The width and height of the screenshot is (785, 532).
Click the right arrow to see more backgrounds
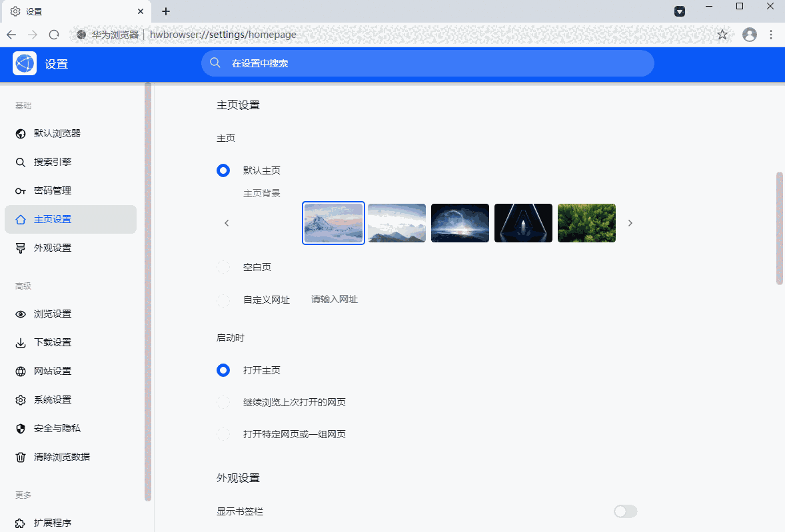click(630, 222)
